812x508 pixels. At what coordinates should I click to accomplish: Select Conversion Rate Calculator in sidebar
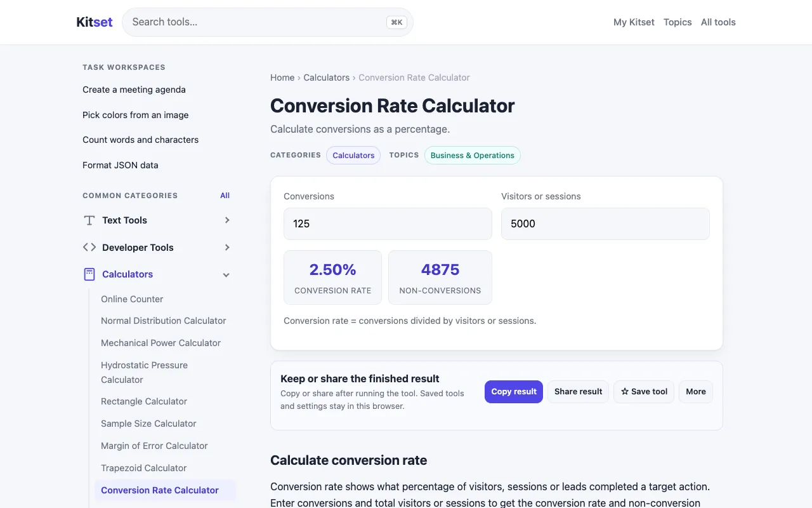tap(165, 490)
